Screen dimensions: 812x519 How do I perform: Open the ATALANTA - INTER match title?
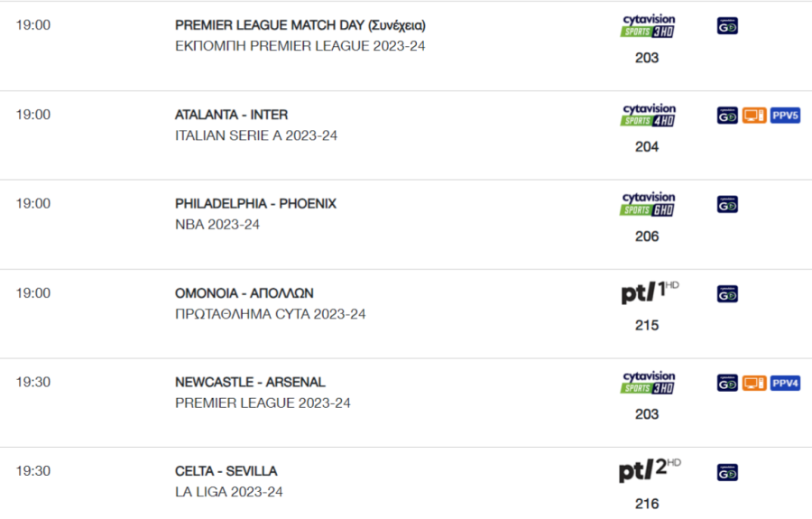232,115
